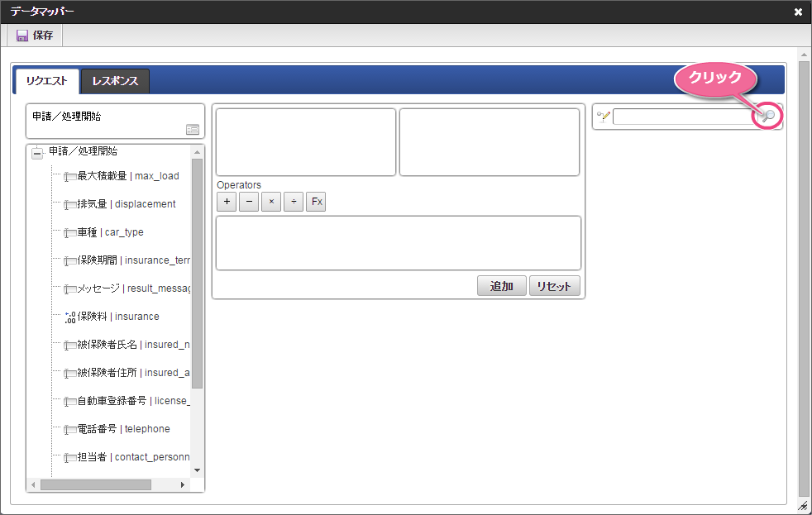Click the search input field
Viewport: 812px width, 515px height.
point(685,117)
